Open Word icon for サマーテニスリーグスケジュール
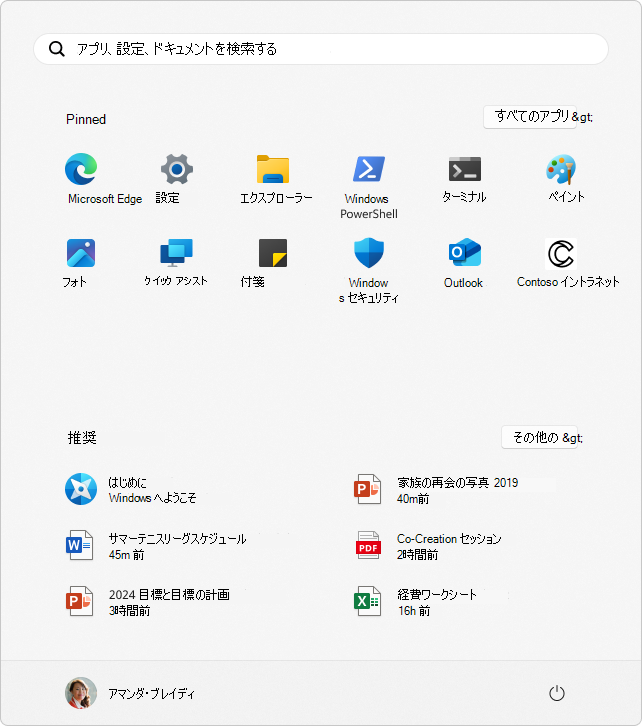The width and height of the screenshot is (642, 726). coord(80,545)
